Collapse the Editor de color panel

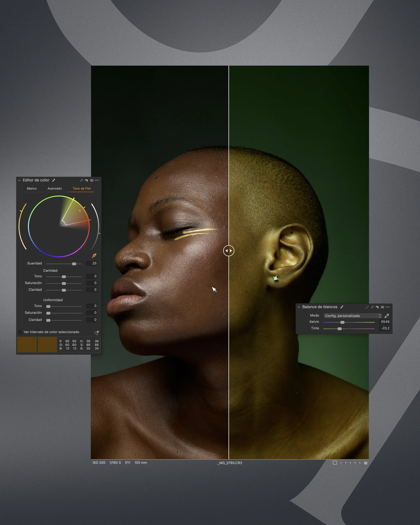(x=19, y=180)
